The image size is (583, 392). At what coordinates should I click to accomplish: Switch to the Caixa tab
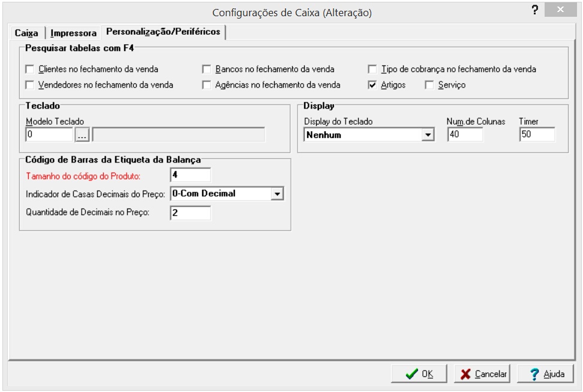26,33
